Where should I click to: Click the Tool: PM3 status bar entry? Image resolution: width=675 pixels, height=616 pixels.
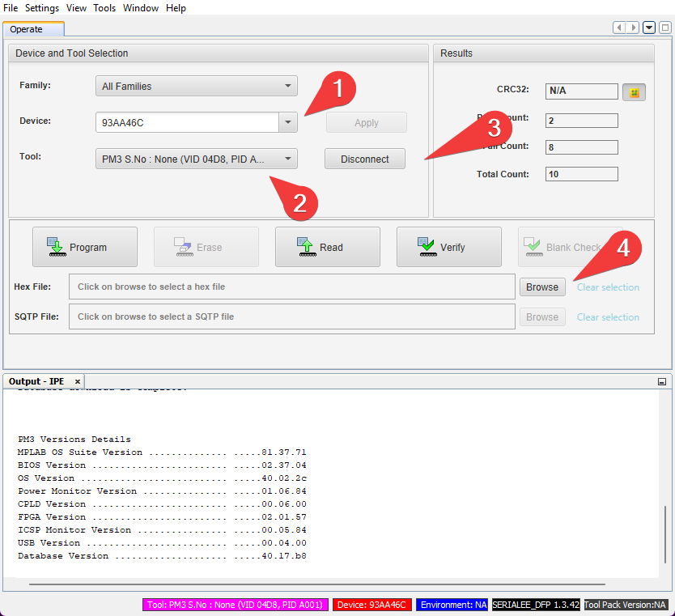coord(235,605)
